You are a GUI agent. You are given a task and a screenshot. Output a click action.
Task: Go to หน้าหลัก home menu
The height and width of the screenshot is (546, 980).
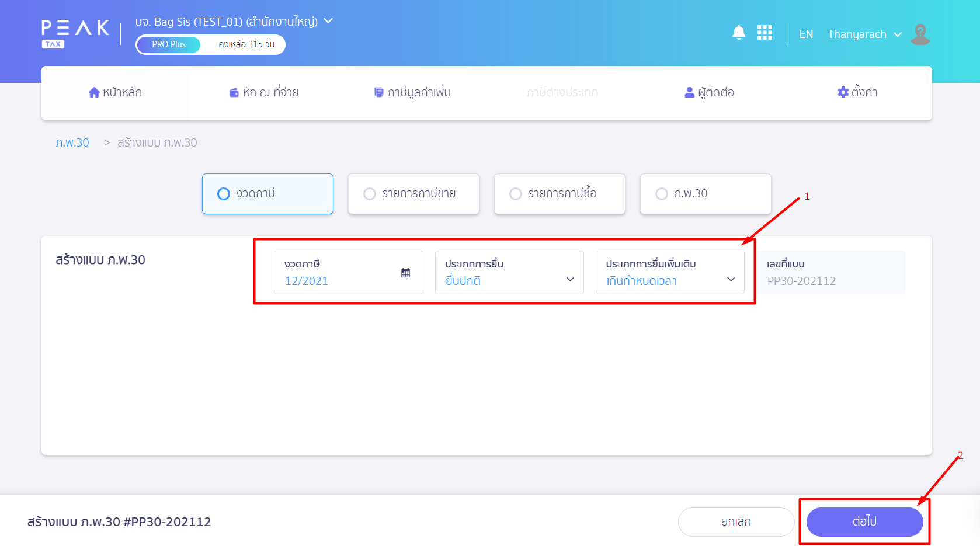[x=115, y=92]
